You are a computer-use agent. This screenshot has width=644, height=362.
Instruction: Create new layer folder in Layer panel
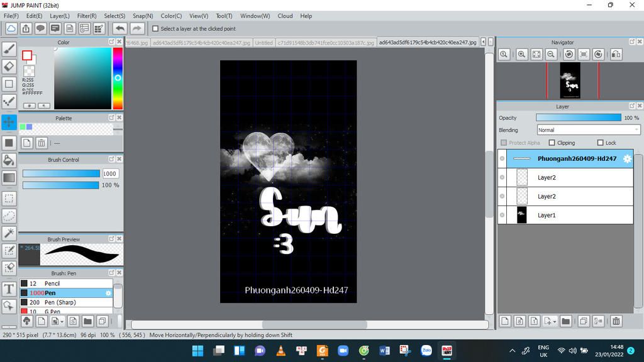coord(565,321)
